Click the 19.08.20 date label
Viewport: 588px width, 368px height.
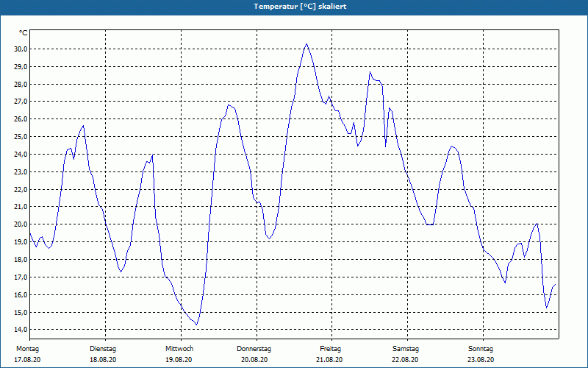coord(179,360)
